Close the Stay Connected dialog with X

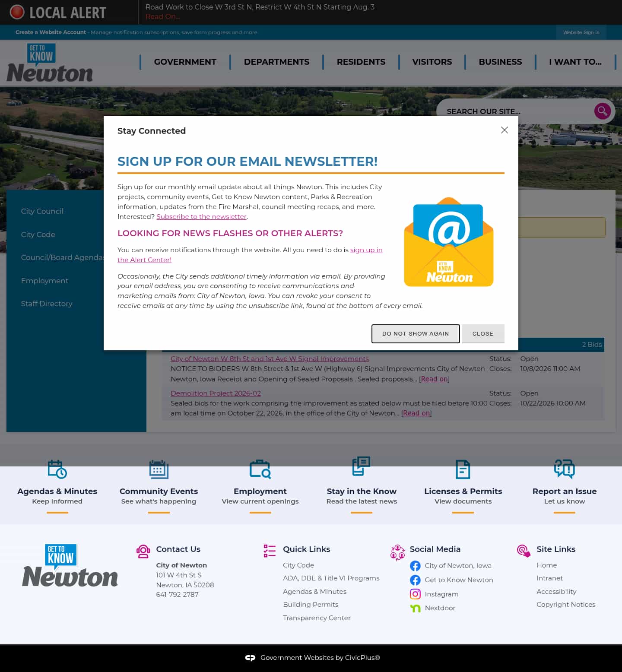504,130
